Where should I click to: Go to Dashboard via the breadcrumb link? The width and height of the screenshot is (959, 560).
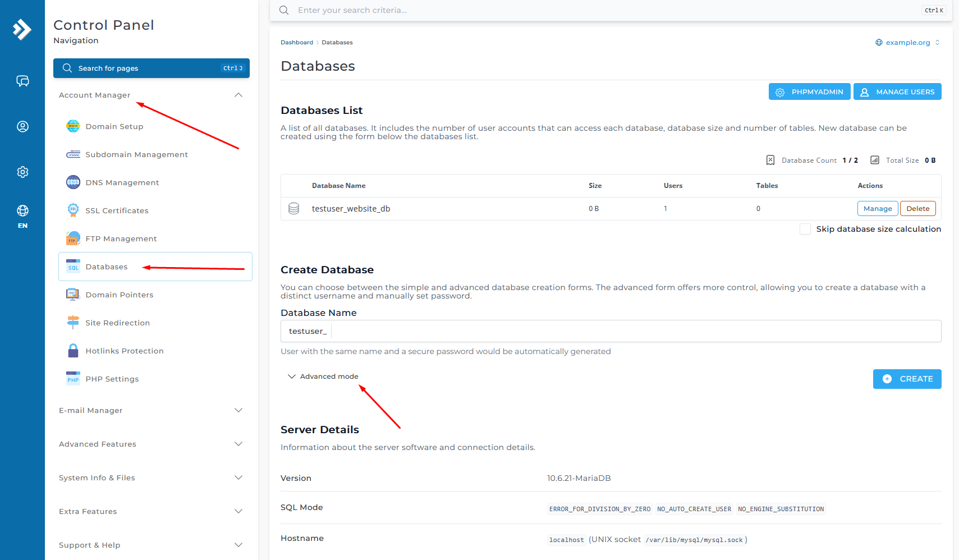[x=296, y=43]
